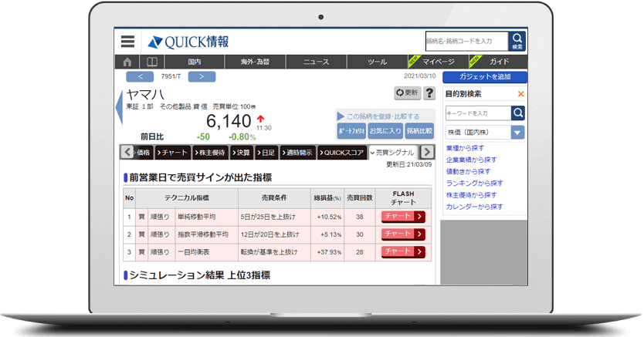The height and width of the screenshot is (337, 644).
Task: Switch to the 価格 tab
Action: [144, 153]
